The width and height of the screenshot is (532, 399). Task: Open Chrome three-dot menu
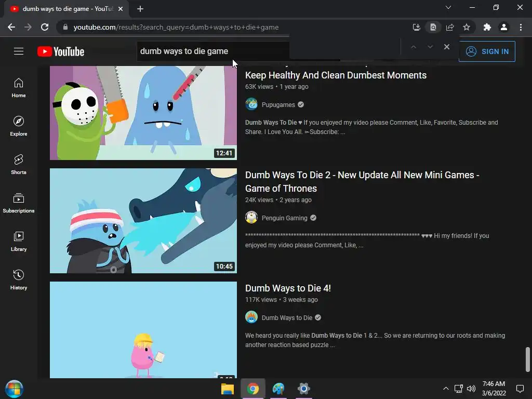click(x=521, y=27)
